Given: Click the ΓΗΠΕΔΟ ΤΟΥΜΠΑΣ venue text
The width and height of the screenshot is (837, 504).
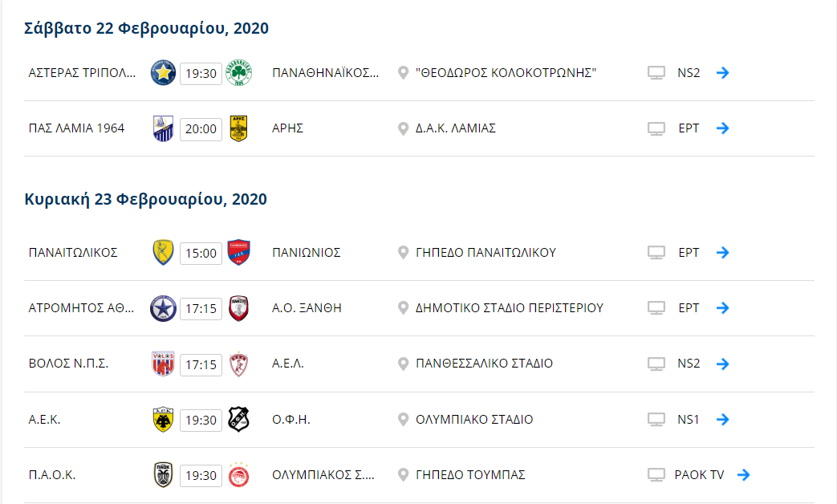Looking at the screenshot, I should click(x=470, y=474).
